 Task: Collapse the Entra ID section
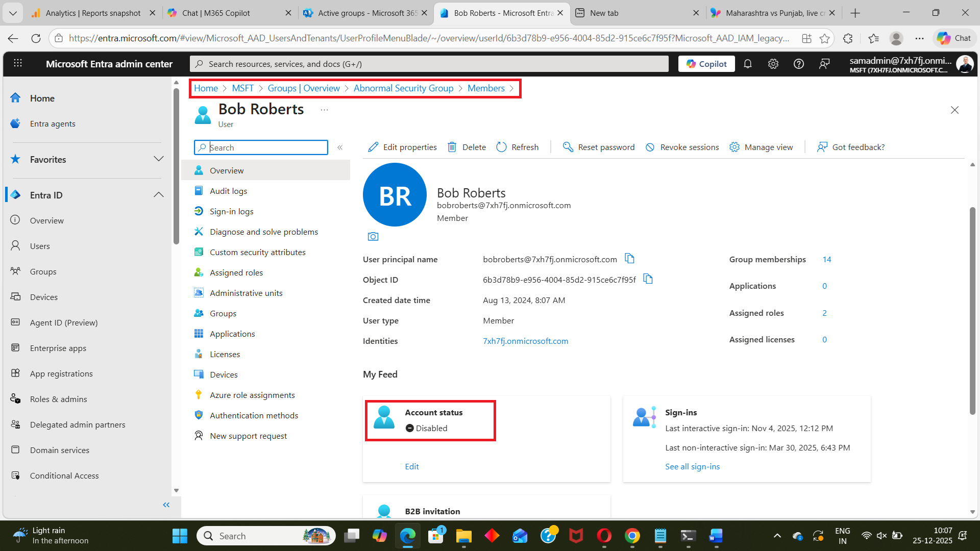[159, 195]
